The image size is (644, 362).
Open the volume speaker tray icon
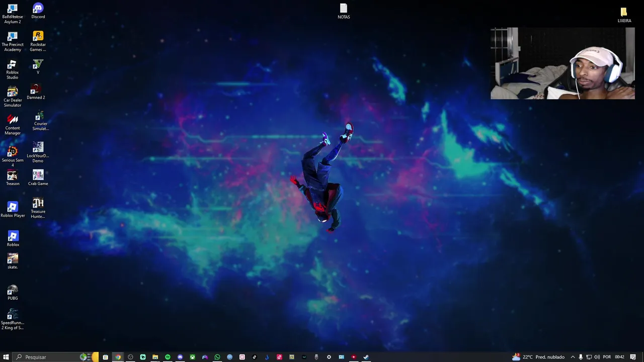(x=597, y=357)
